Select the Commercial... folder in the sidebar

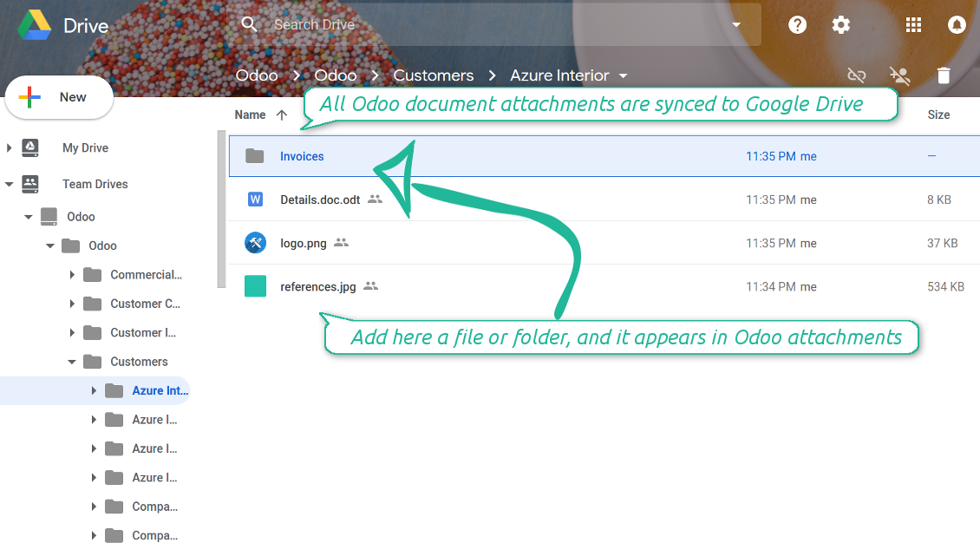point(147,275)
